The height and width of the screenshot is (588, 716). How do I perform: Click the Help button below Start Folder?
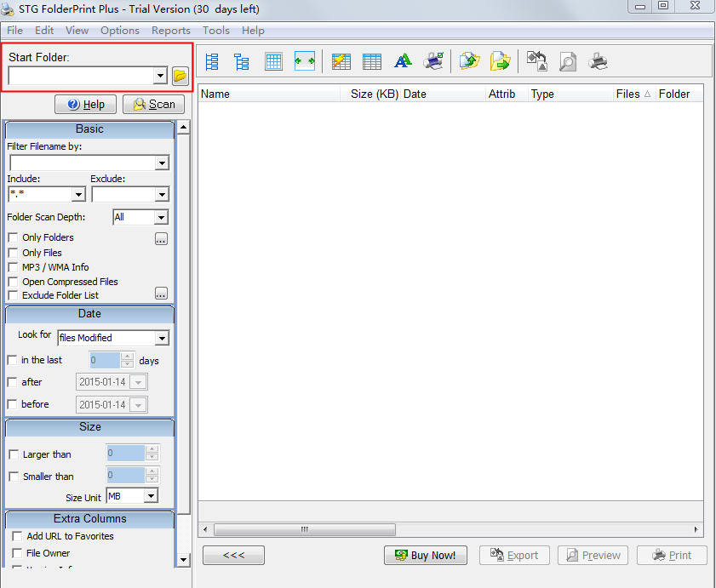pyautogui.click(x=85, y=104)
